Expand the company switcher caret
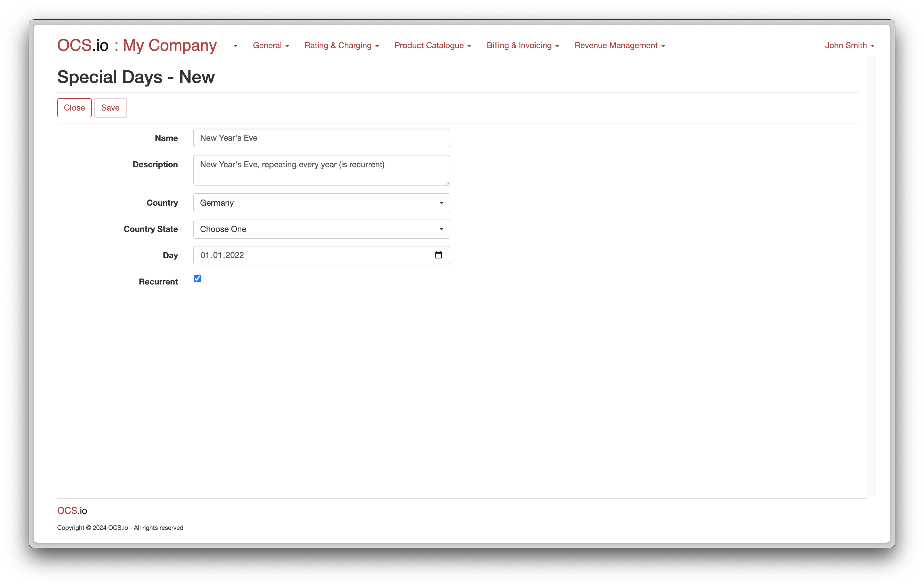Viewport: 924px width, 586px height. pyautogui.click(x=235, y=46)
